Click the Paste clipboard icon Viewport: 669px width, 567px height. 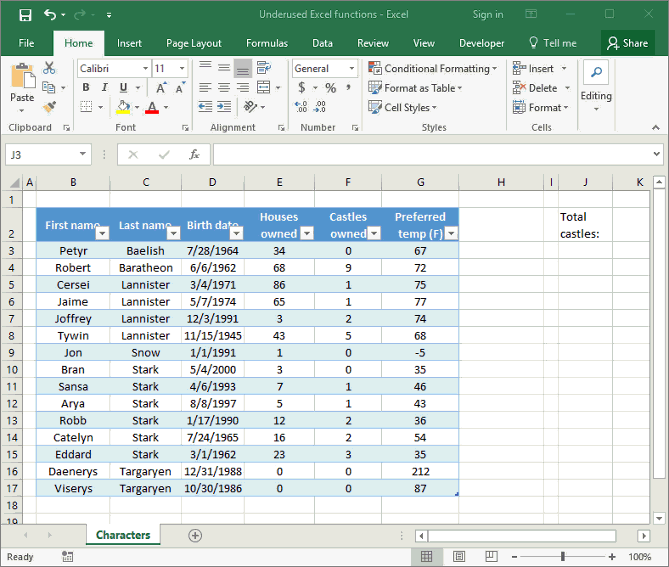(23, 77)
